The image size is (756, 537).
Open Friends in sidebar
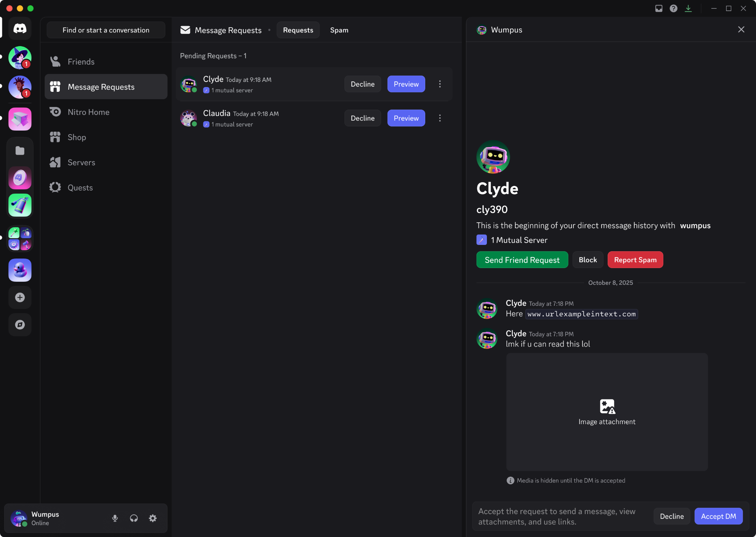(106, 62)
